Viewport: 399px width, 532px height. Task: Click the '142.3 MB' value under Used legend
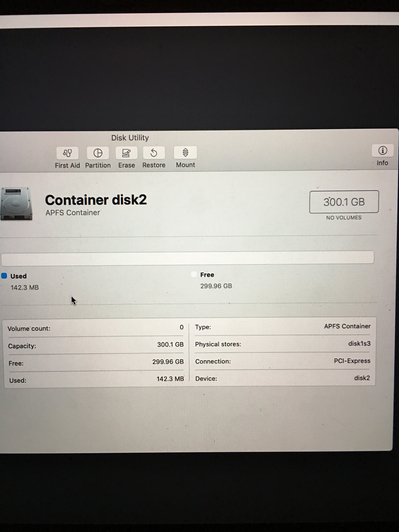[25, 287]
